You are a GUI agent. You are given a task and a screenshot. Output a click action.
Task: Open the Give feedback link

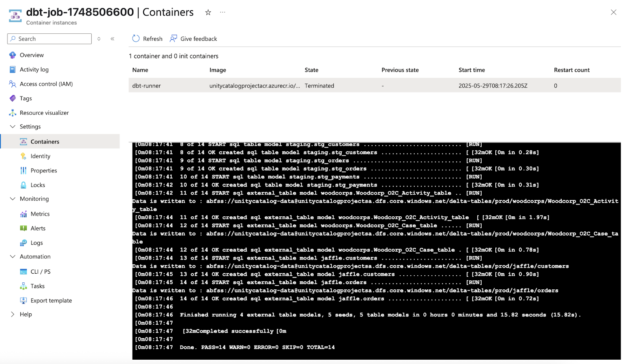199,39
